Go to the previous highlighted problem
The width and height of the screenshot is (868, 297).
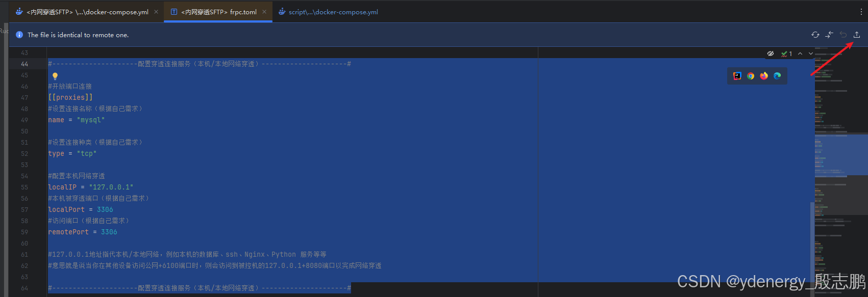[800, 53]
